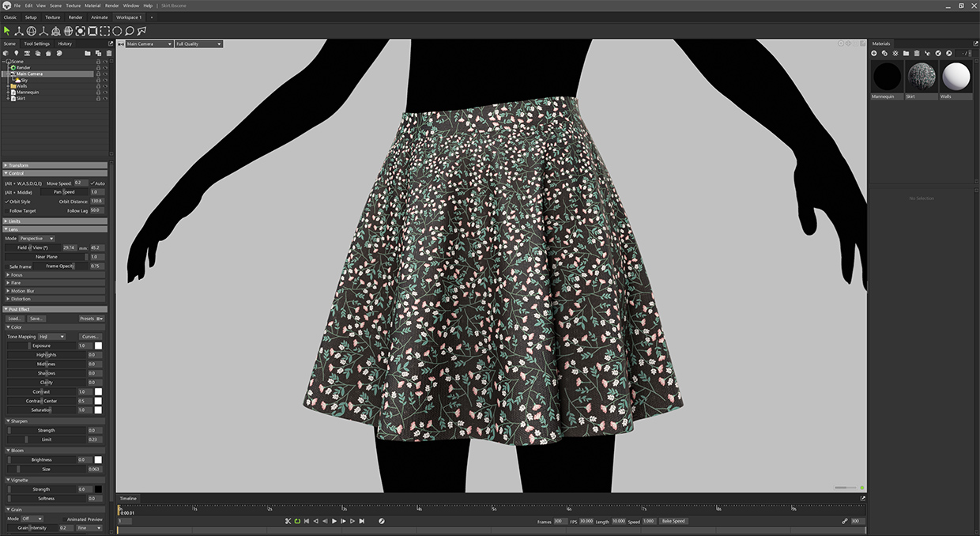This screenshot has width=980, height=536.
Task: Create a new folder in the Scene panel
Action: click(88, 53)
